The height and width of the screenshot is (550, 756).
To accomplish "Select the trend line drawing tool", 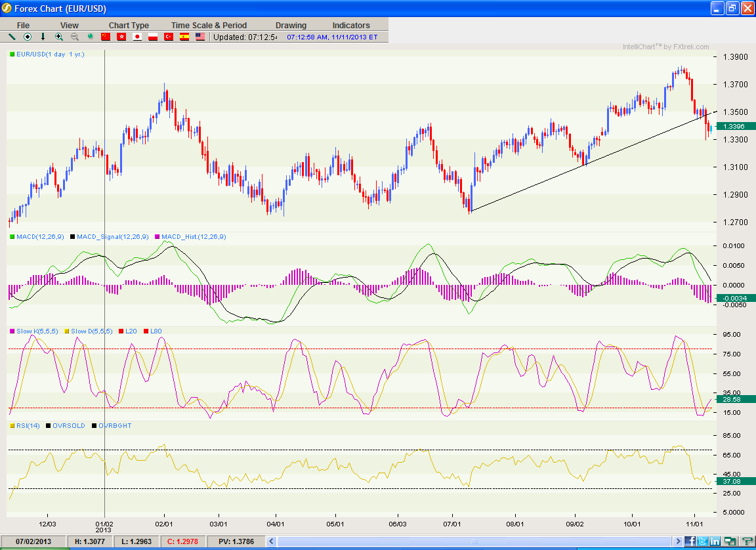I will (12, 37).
